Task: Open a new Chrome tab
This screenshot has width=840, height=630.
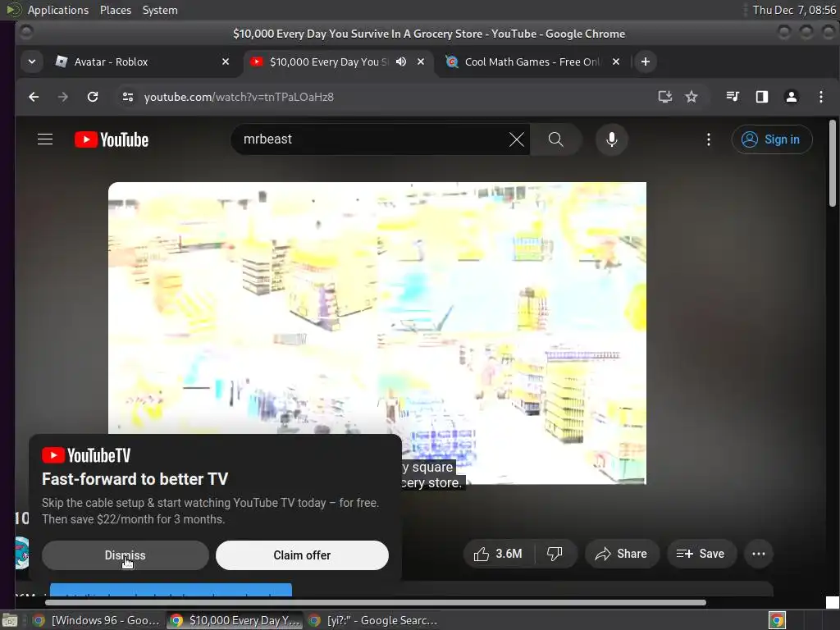Action: tap(646, 62)
